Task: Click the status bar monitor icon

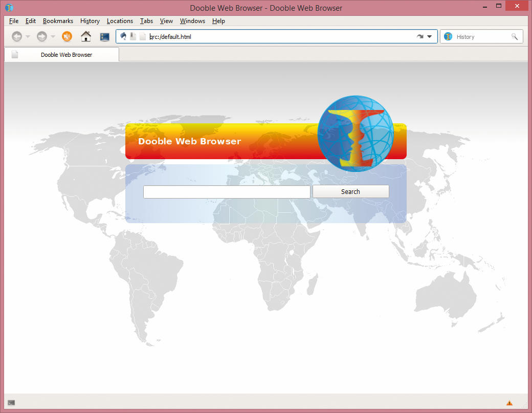Action: 11,403
